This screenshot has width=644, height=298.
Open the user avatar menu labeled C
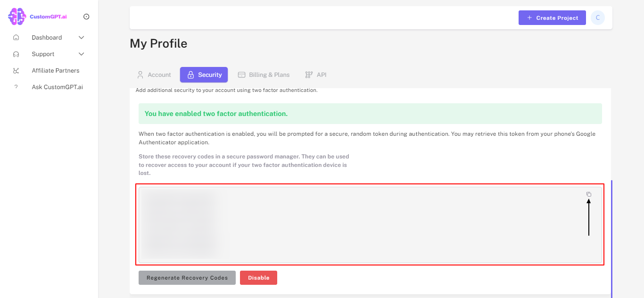point(597,17)
